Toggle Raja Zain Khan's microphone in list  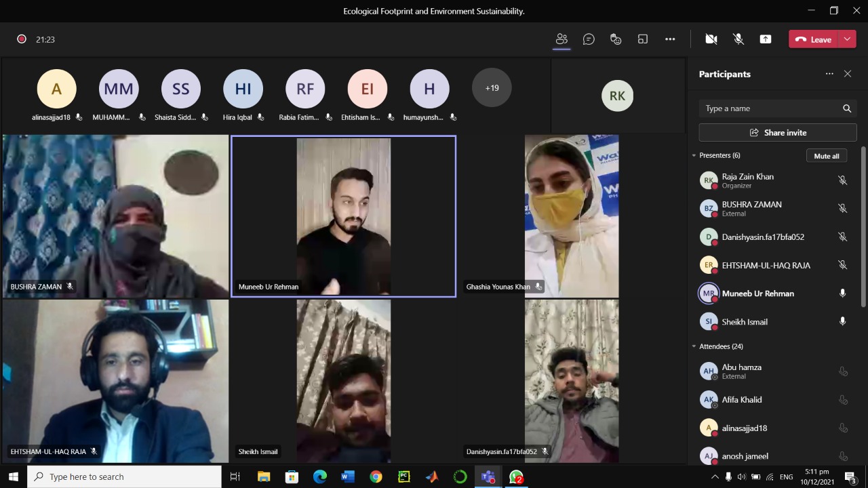pos(842,180)
